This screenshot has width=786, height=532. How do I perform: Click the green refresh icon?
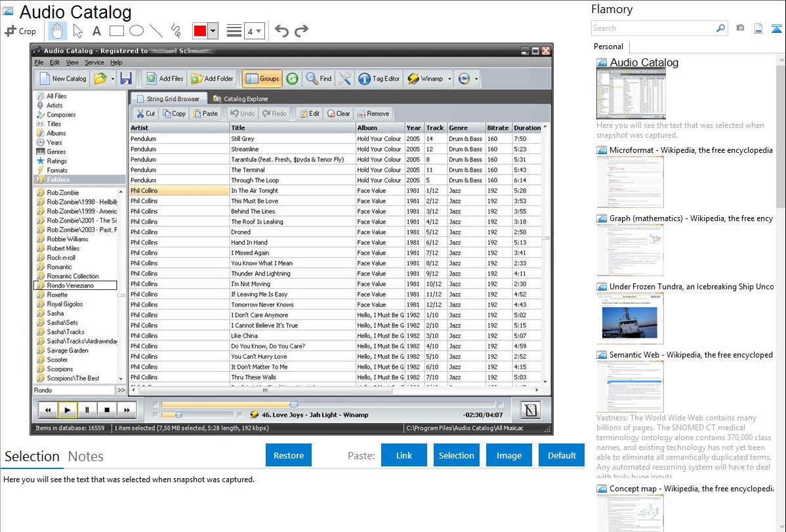(x=292, y=79)
